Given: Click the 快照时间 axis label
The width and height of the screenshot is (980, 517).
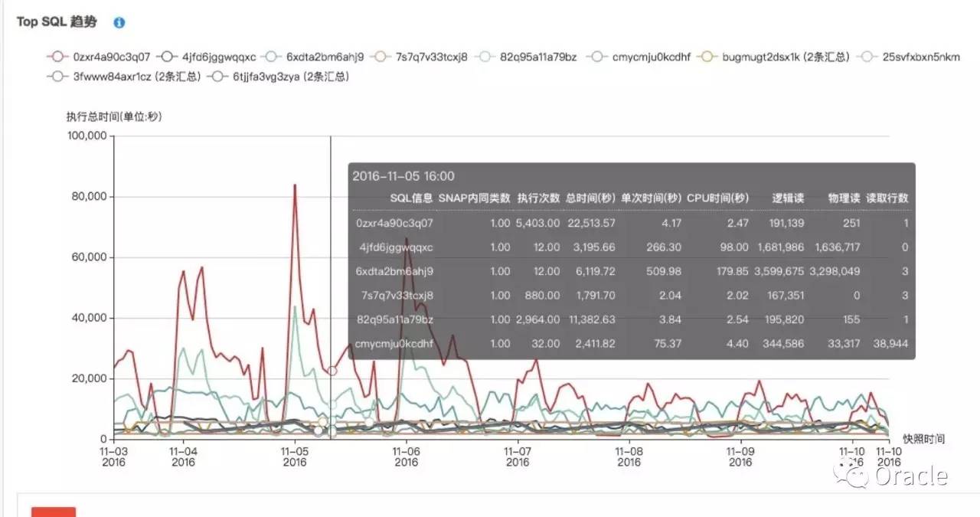Looking at the screenshot, I should (923, 439).
